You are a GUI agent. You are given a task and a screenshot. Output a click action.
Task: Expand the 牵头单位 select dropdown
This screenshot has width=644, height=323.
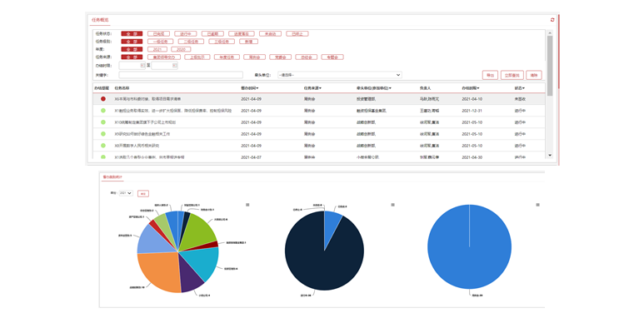click(x=340, y=75)
